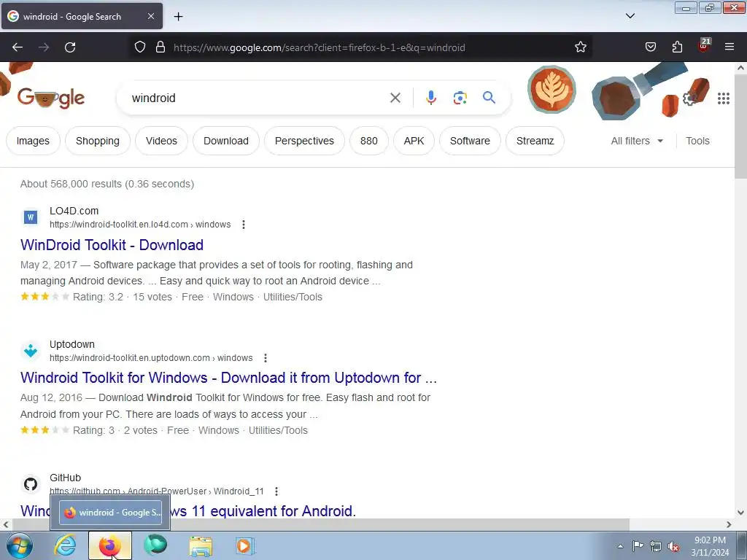Open Firefox application hamburger menu
Image resolution: width=747 pixels, height=560 pixels.
(x=729, y=47)
